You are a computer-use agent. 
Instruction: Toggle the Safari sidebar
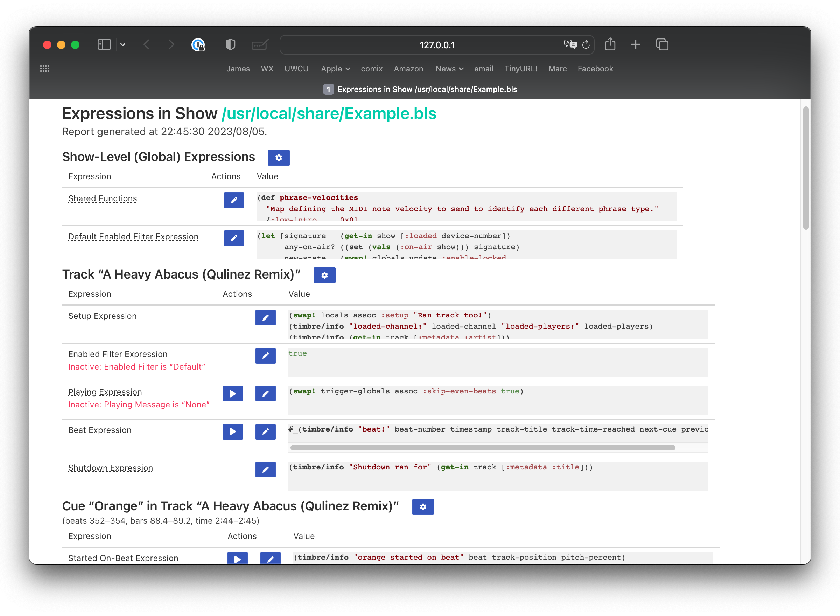click(104, 45)
